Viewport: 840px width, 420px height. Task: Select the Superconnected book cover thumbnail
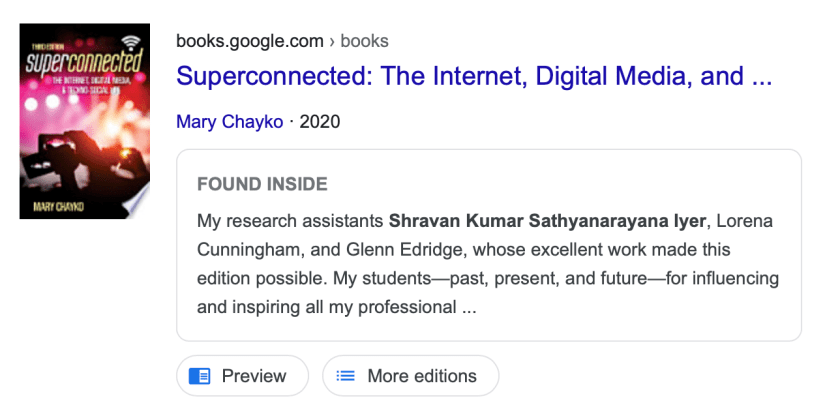(x=84, y=121)
